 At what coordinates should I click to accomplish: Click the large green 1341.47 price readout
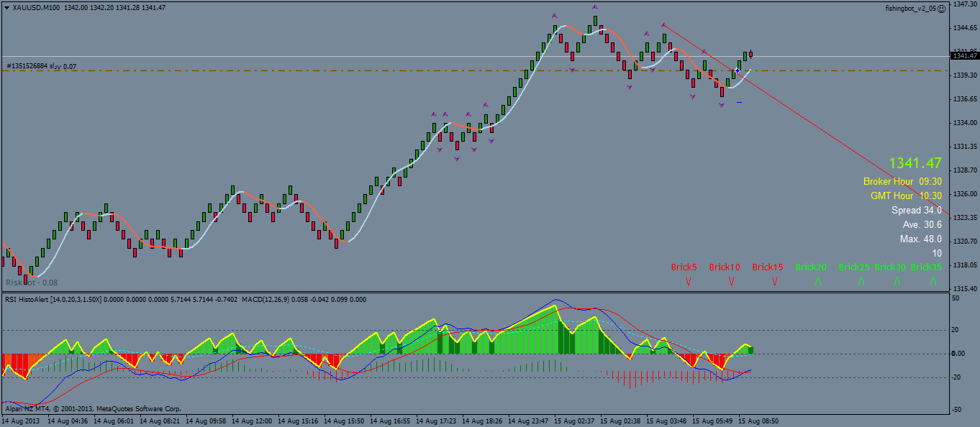(915, 164)
